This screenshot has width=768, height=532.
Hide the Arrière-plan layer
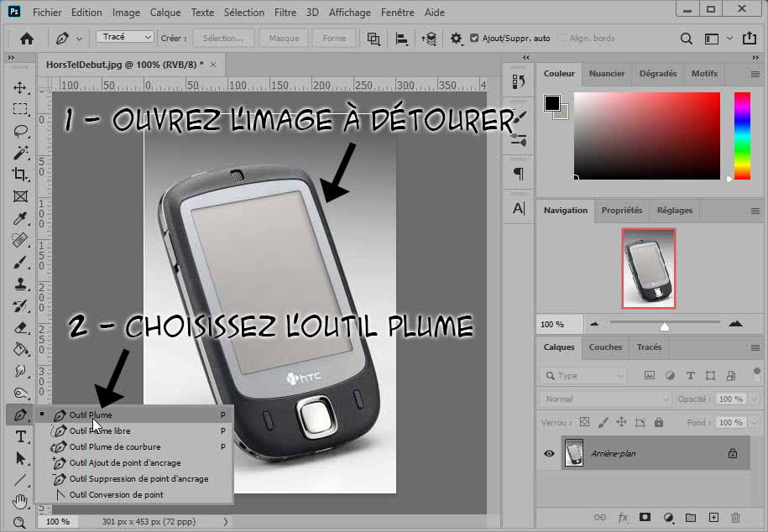[x=549, y=453]
